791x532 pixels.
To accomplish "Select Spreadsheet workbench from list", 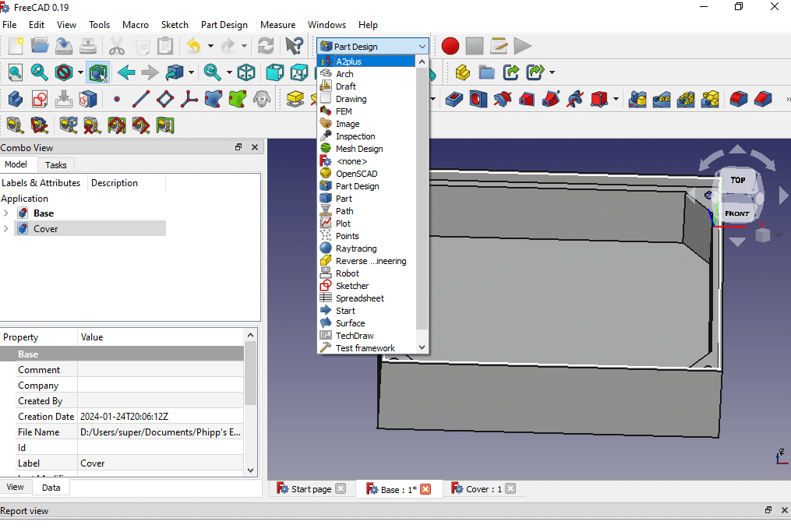I will [x=366, y=298].
